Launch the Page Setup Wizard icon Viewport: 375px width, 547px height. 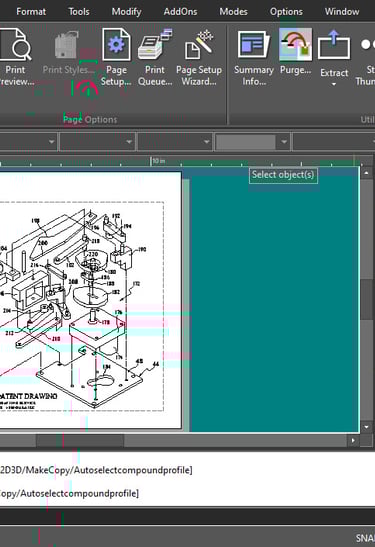(x=199, y=45)
